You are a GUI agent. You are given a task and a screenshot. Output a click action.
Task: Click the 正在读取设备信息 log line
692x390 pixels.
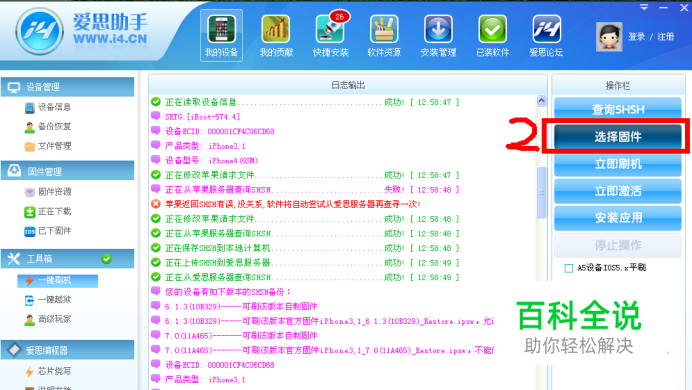312,102
